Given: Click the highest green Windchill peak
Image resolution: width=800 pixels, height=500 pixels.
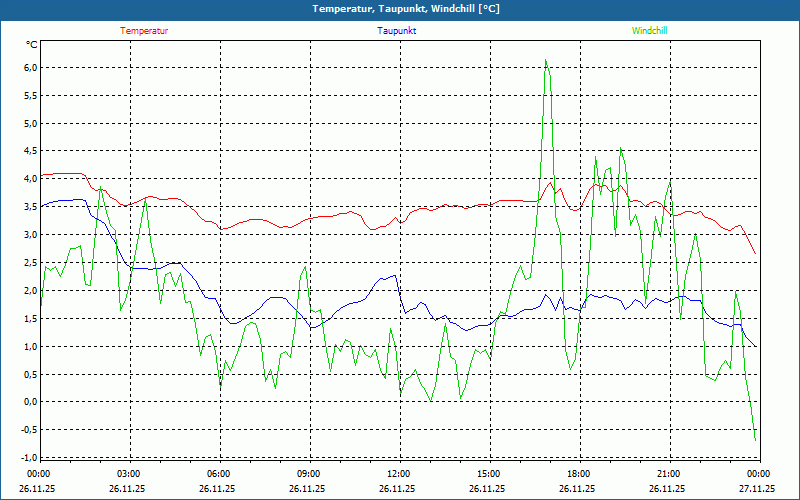Looking at the screenshot, I should click(545, 61).
